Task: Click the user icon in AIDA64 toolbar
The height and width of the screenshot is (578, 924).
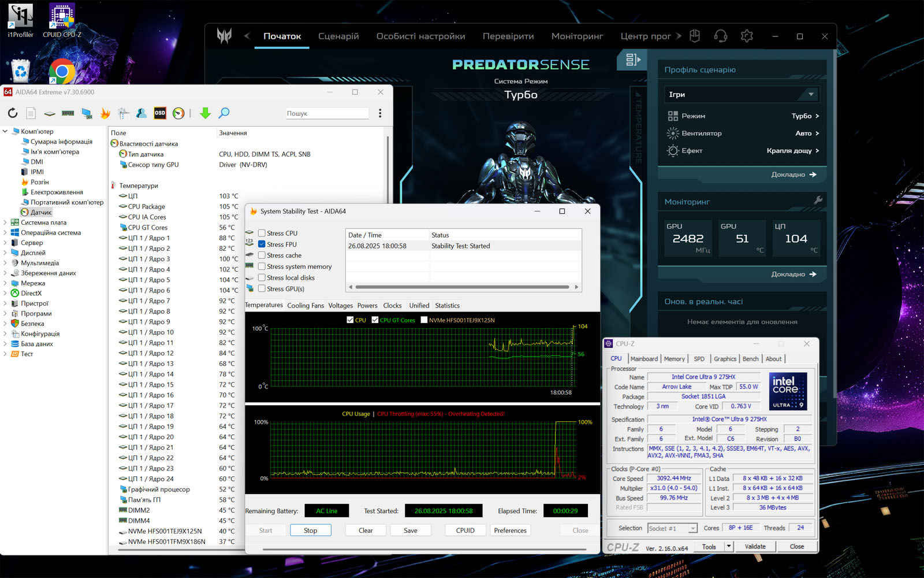Action: click(141, 113)
